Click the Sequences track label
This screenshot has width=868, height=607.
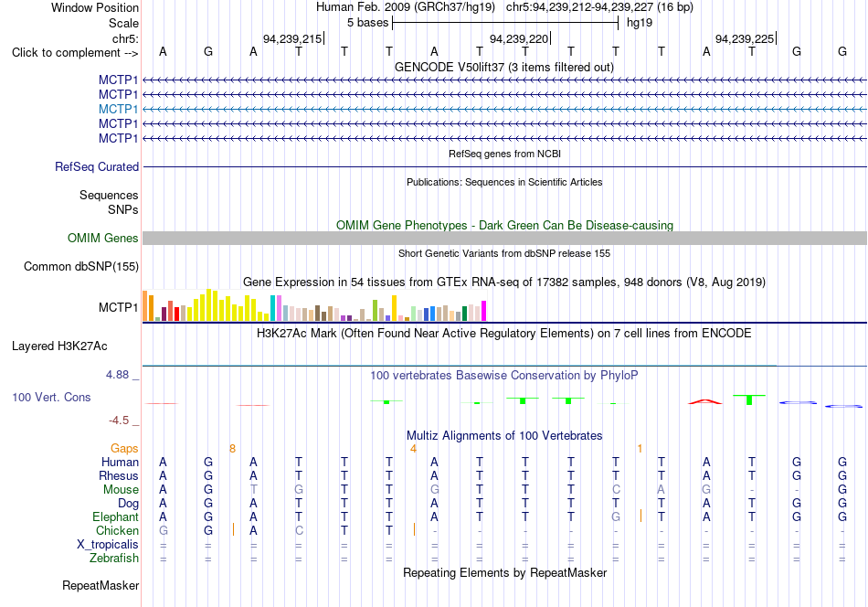pos(109,195)
